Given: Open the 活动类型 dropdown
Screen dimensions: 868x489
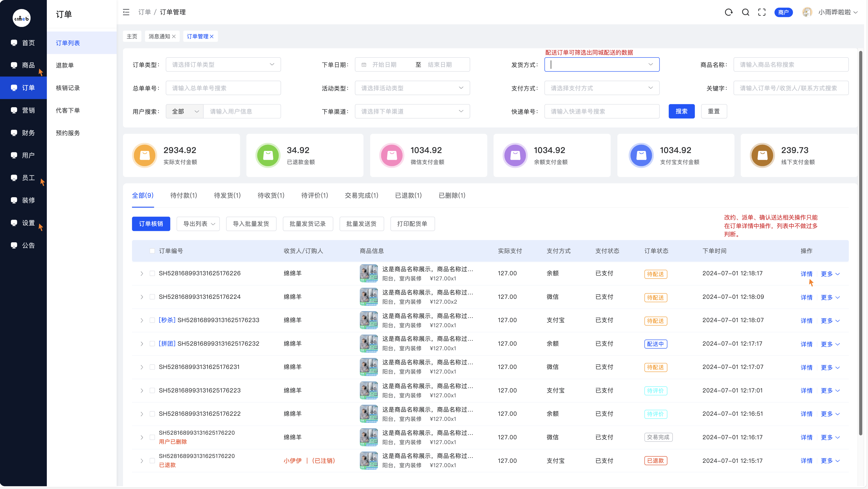Looking at the screenshot, I should (x=412, y=88).
